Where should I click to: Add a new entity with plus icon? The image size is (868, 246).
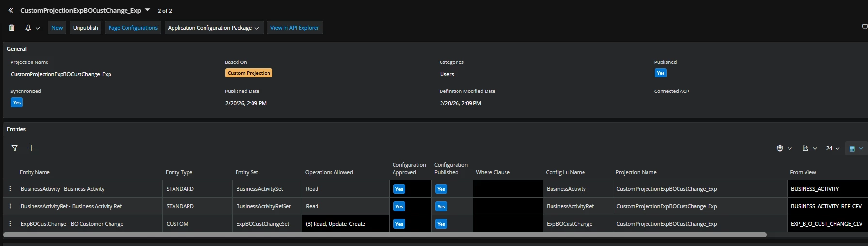pyautogui.click(x=31, y=148)
